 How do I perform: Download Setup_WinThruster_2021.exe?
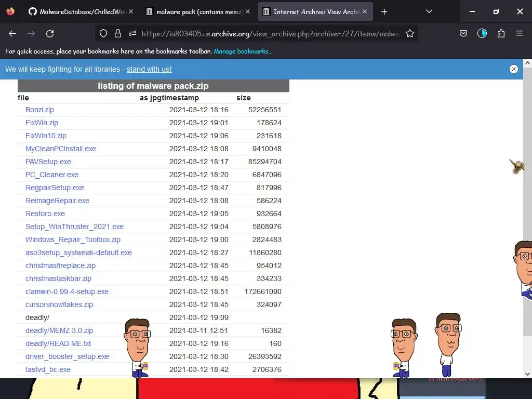(x=75, y=227)
